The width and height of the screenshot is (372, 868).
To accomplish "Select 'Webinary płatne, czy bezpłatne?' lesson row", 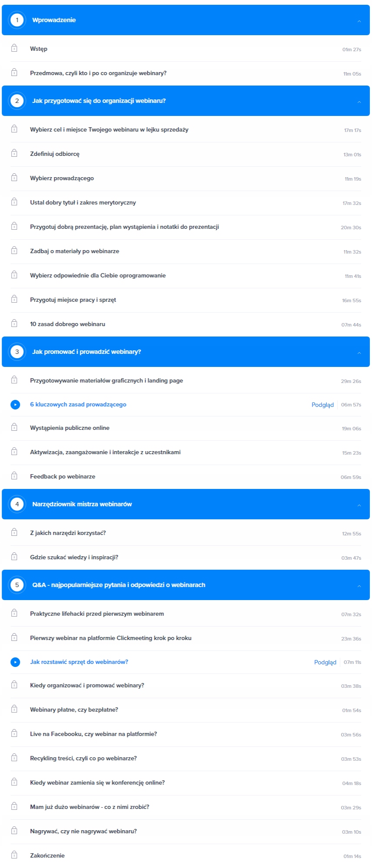I will (186, 710).
